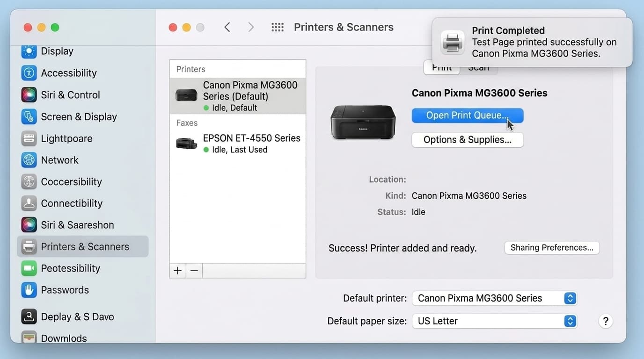Click the Coccersibility sidebar icon
This screenshot has height=359, width=644.
click(x=29, y=181)
